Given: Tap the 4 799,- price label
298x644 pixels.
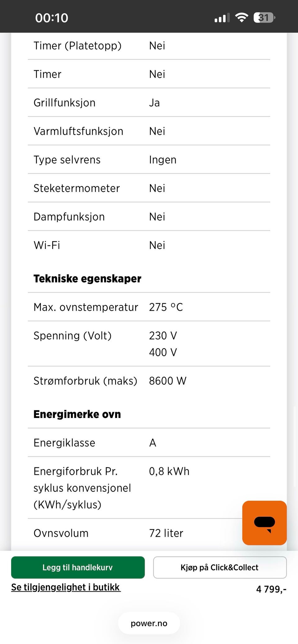Looking at the screenshot, I should tap(271, 589).
